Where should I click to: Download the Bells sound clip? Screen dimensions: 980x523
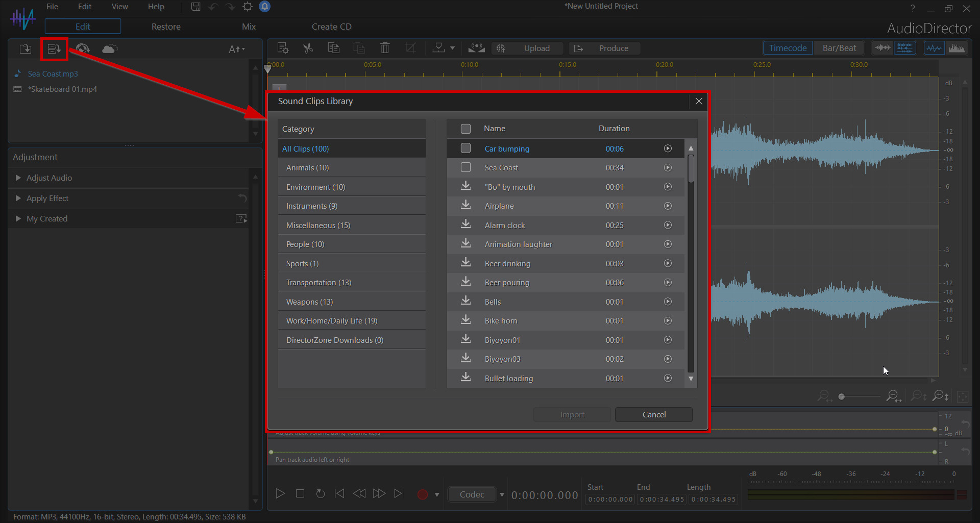coord(465,302)
